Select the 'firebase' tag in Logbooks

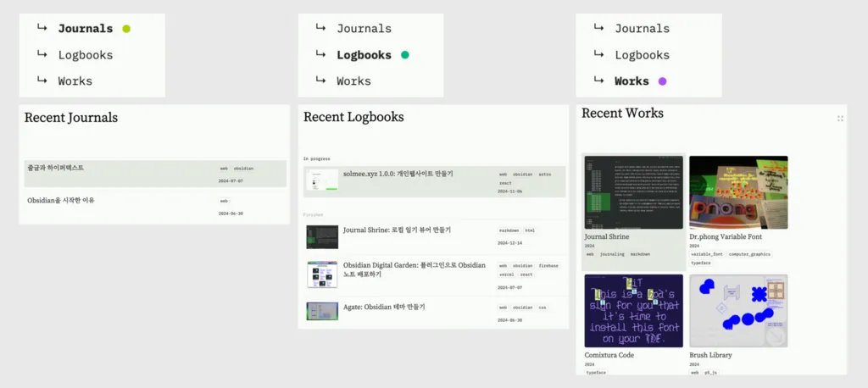[x=548, y=265]
